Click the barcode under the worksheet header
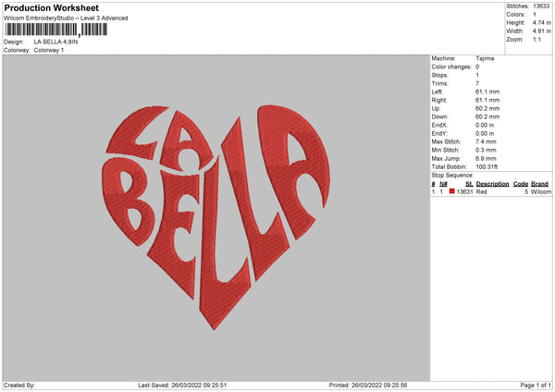Screen dimensions: 555x392 point(56,30)
